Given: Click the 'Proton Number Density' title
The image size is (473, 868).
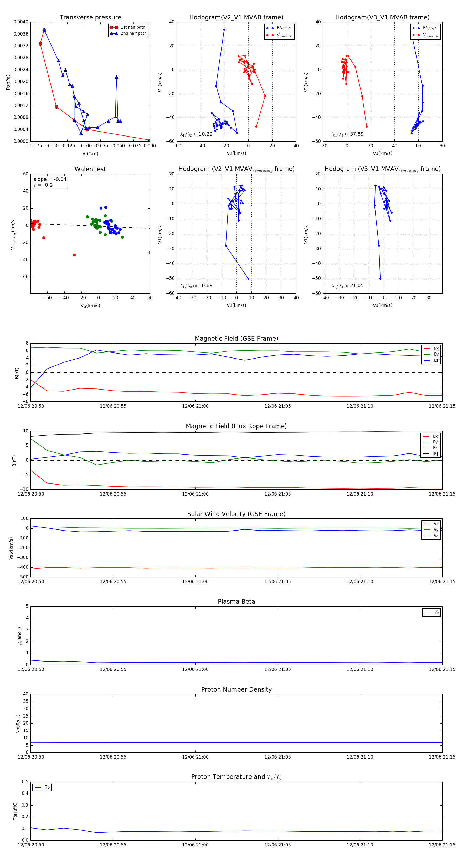Looking at the screenshot, I should click(236, 689).
